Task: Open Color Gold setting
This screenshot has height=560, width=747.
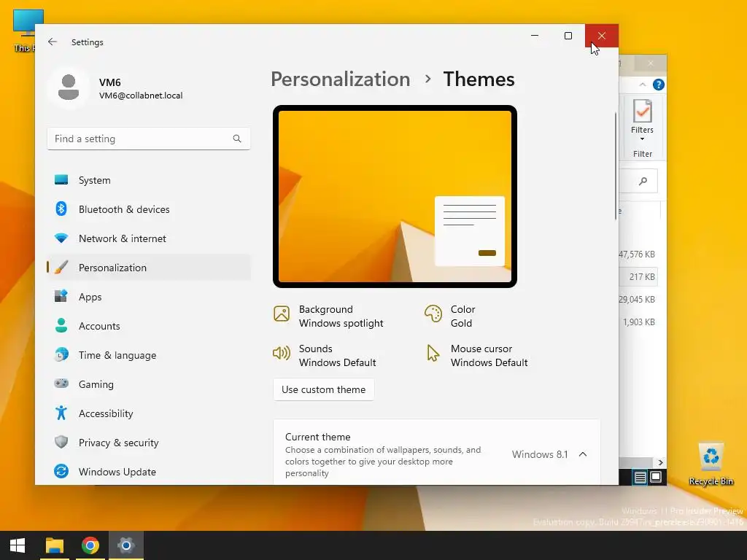Action: (450, 316)
